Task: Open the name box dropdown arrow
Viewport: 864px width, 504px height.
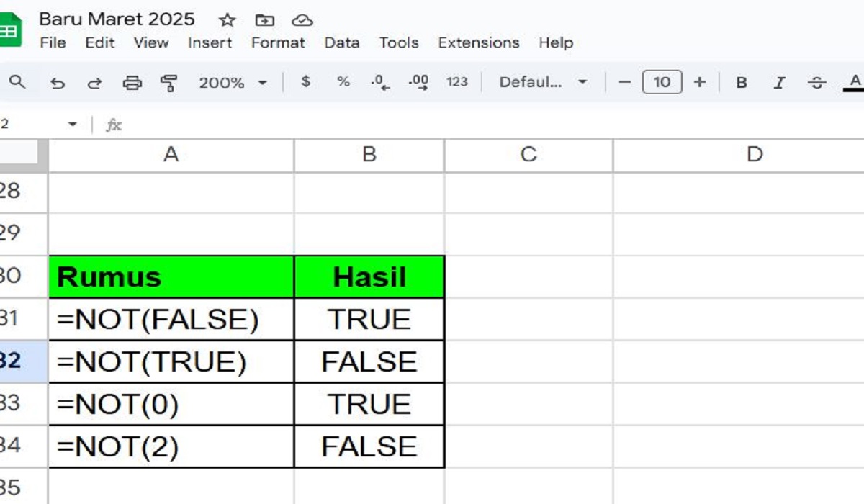Action: coord(72,125)
